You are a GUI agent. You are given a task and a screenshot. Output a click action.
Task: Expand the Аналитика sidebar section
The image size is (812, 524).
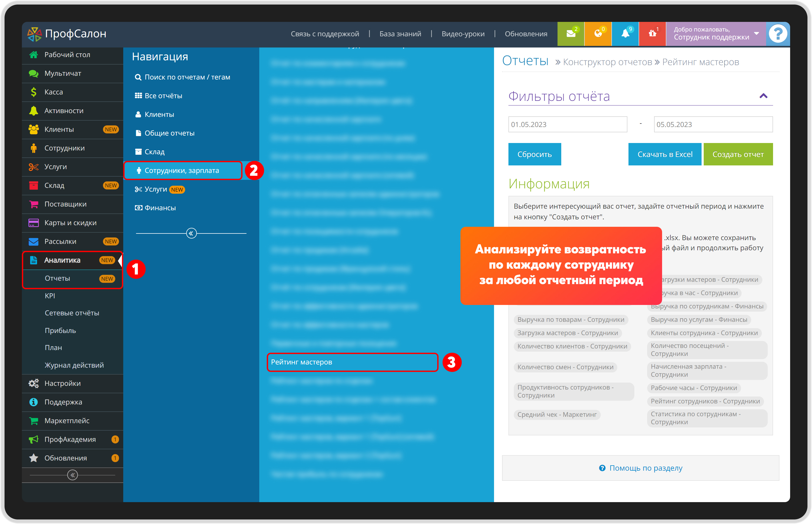click(x=73, y=261)
